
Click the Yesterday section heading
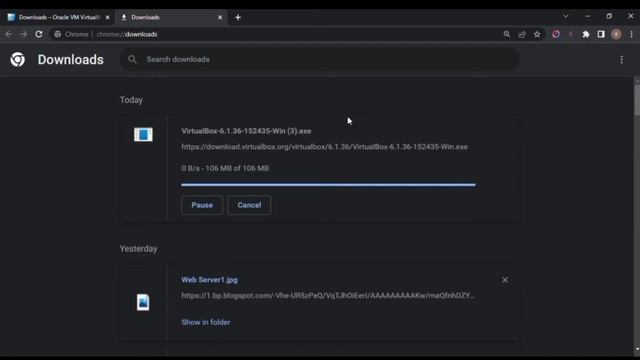coord(138,249)
